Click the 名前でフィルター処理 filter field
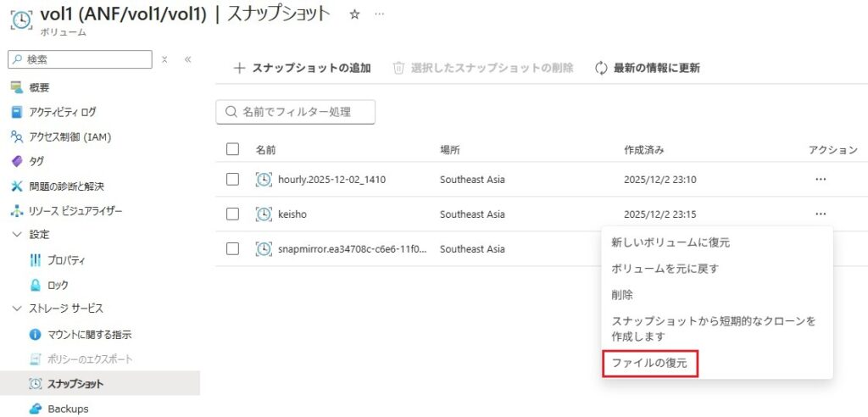Viewport: 868px width, 417px height. tap(296, 111)
